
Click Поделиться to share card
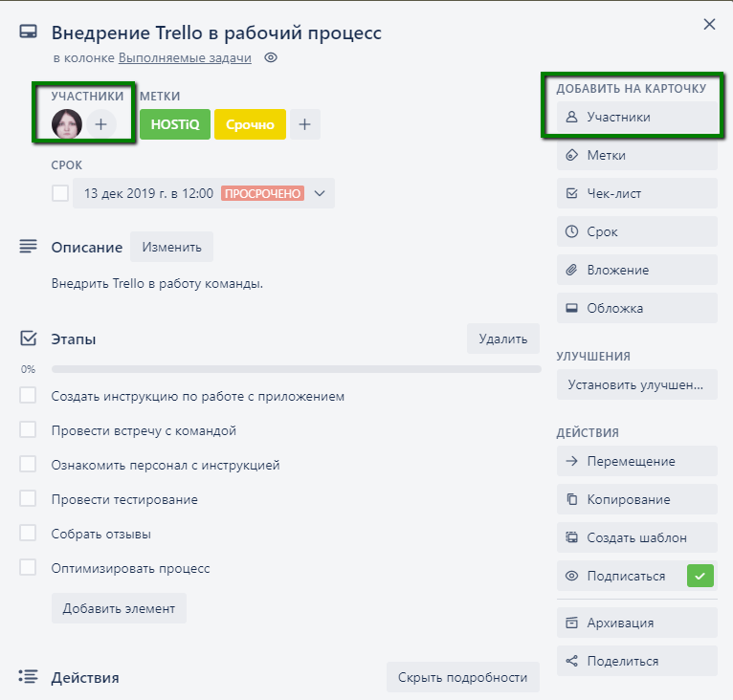click(636, 661)
